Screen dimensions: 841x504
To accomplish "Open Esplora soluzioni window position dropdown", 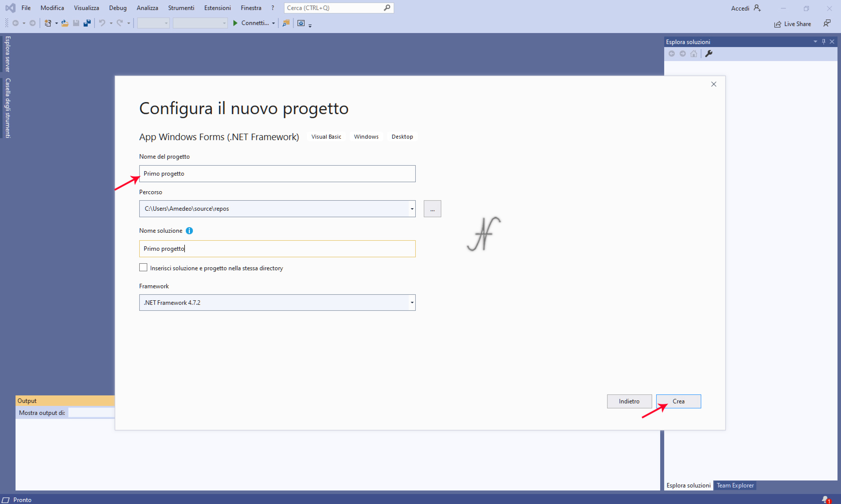I will 815,42.
